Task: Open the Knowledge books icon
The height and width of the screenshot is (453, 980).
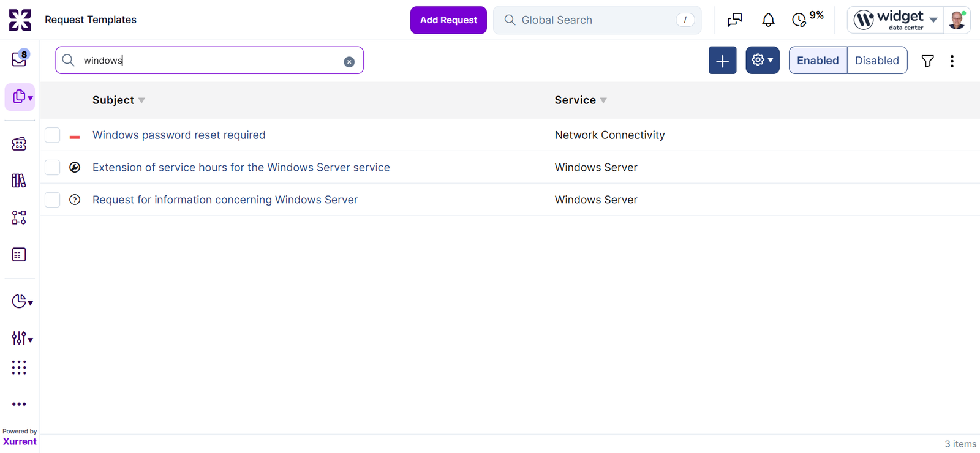Action: coord(19,181)
